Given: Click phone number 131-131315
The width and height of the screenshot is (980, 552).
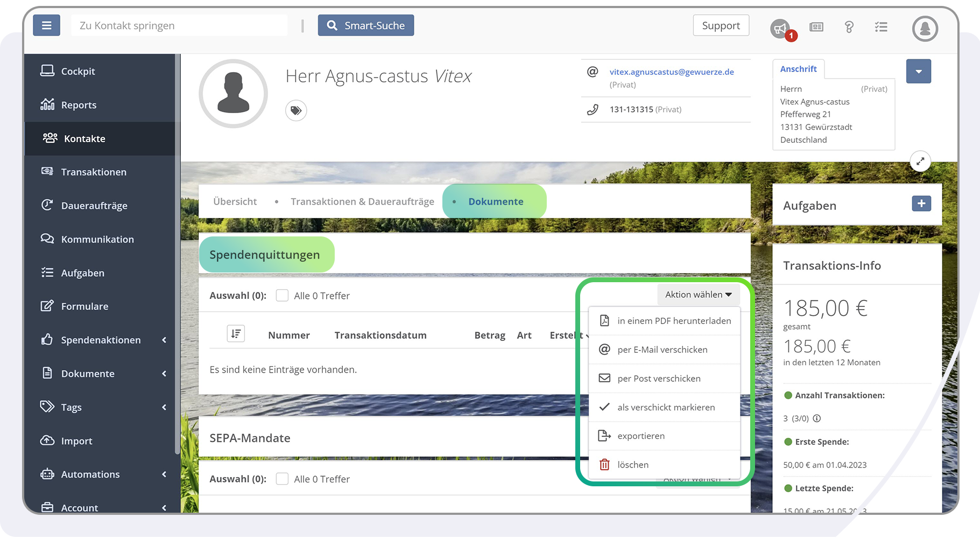Looking at the screenshot, I should 631,109.
